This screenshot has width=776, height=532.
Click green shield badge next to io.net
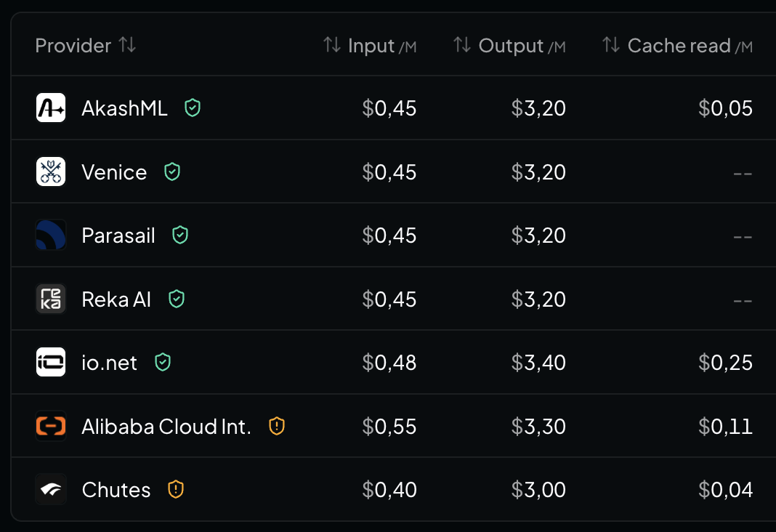click(163, 362)
